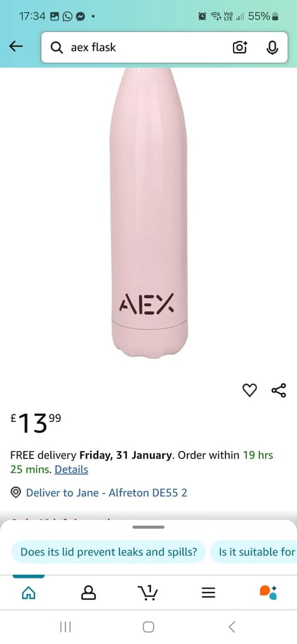This screenshot has height=644, width=297.
Task: Open the shopping basket icon
Action: tap(148, 592)
